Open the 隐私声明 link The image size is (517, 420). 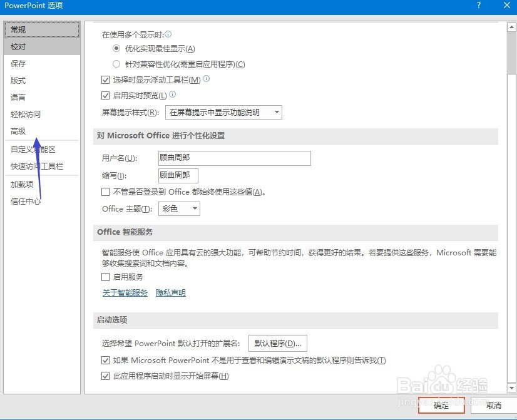point(171,292)
